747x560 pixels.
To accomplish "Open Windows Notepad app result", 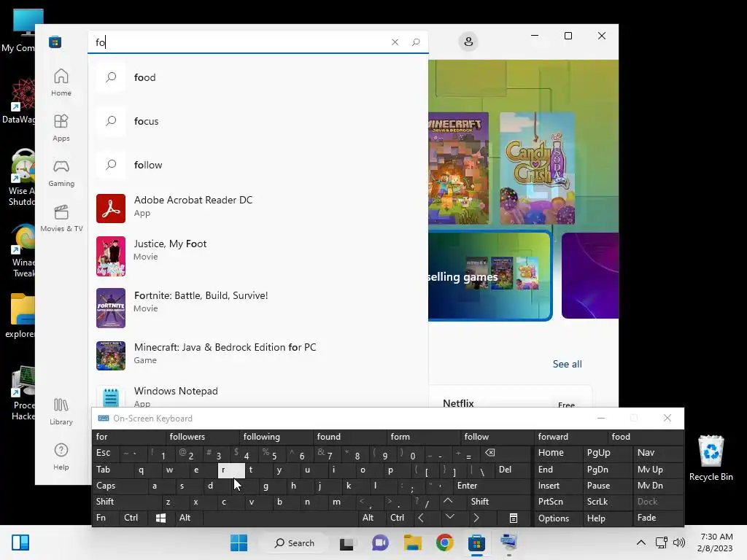I will pos(258,396).
